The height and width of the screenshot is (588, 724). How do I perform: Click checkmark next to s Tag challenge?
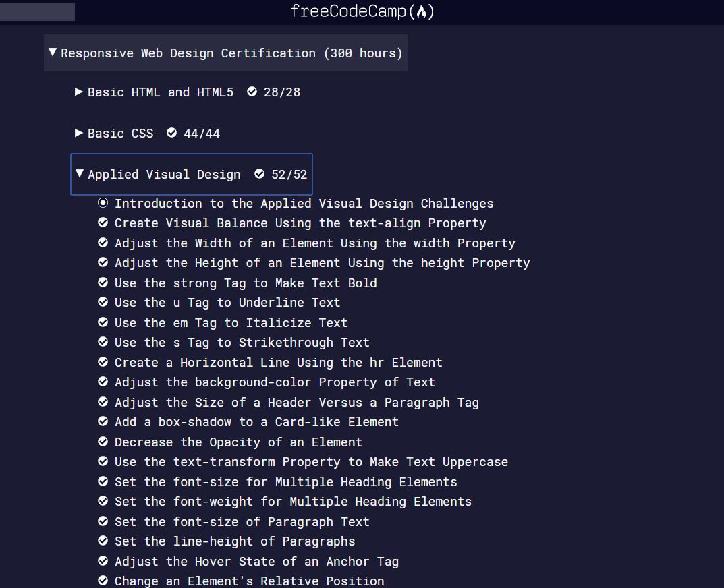pyautogui.click(x=103, y=341)
